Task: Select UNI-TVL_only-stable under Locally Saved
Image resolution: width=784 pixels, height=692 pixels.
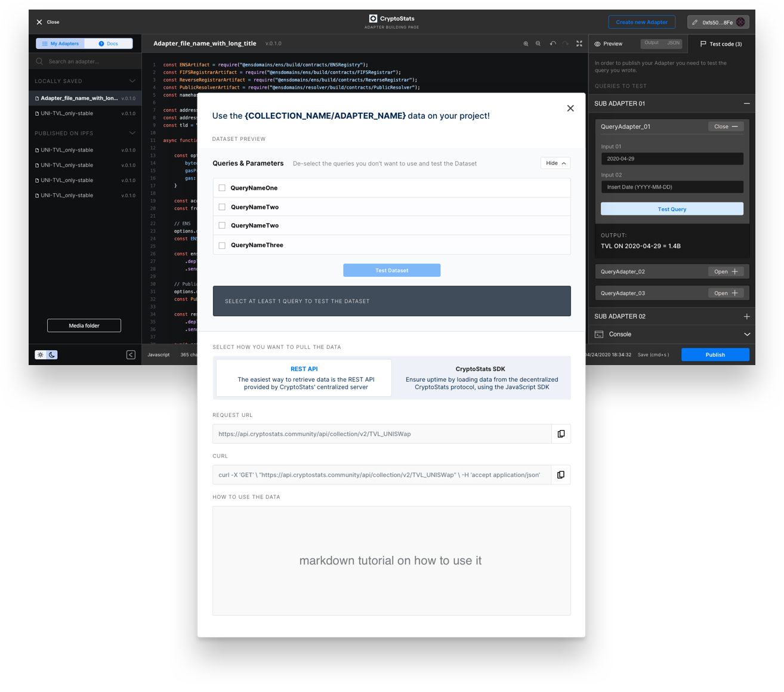Action: [85, 113]
